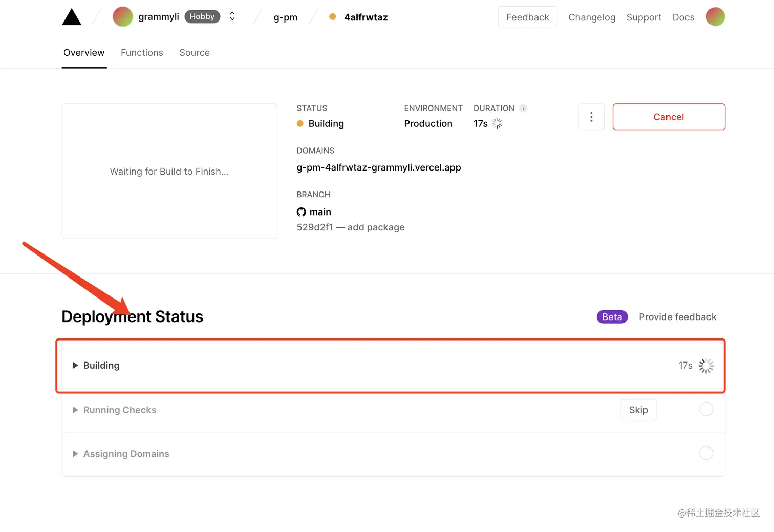Open the grammyli team avatar
The height and width of the screenshot is (532, 774).
tap(123, 17)
